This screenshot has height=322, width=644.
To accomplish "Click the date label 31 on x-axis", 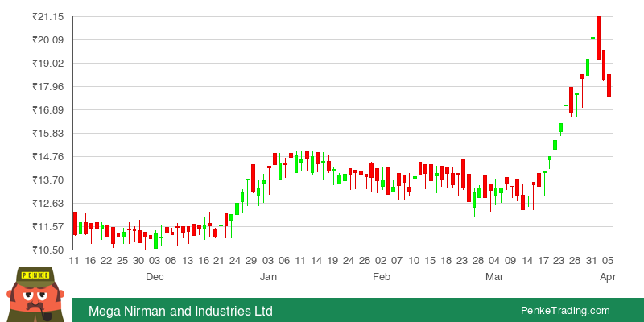I will point(592,260).
